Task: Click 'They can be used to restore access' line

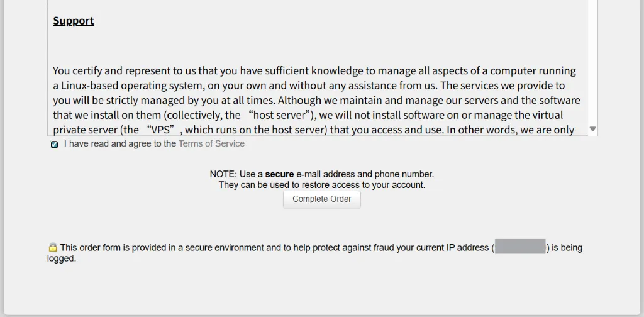Action: pos(287,185)
